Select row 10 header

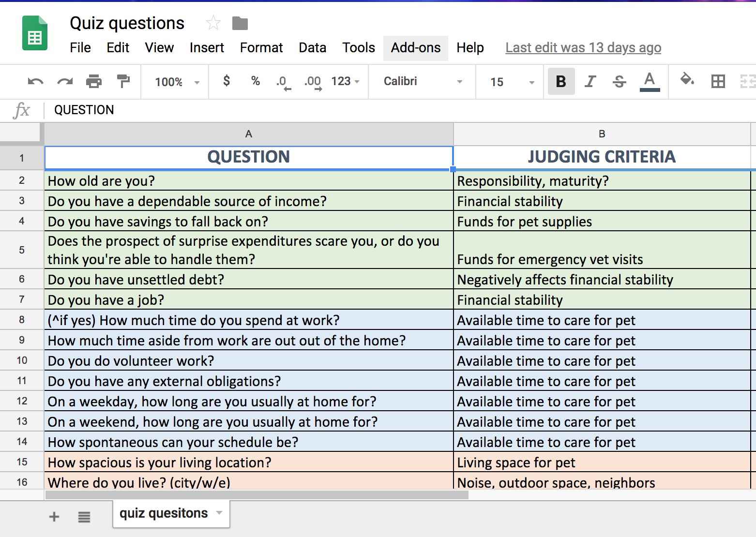[x=22, y=360]
